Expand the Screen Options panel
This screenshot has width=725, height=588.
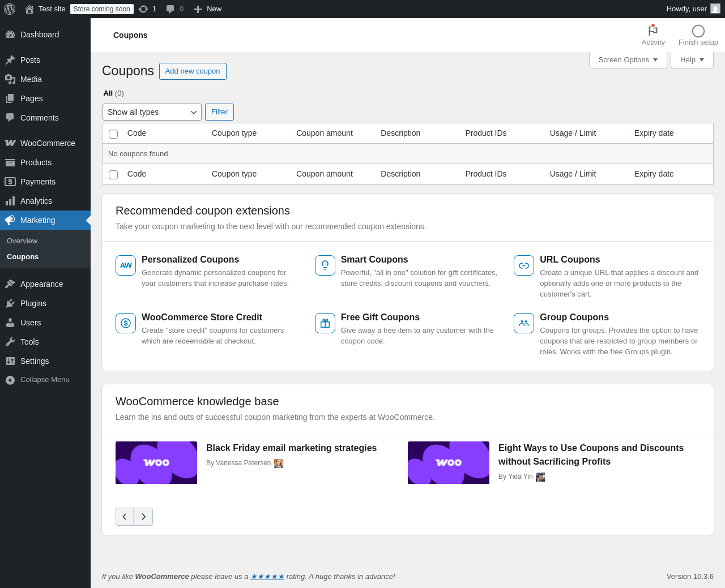coord(628,60)
